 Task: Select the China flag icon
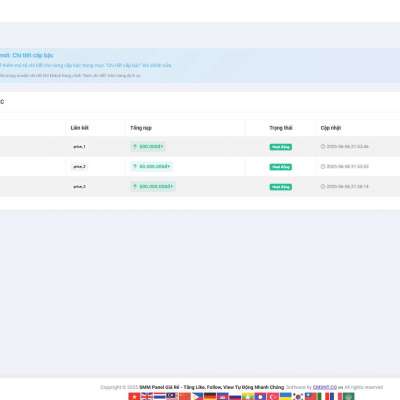[185, 396]
